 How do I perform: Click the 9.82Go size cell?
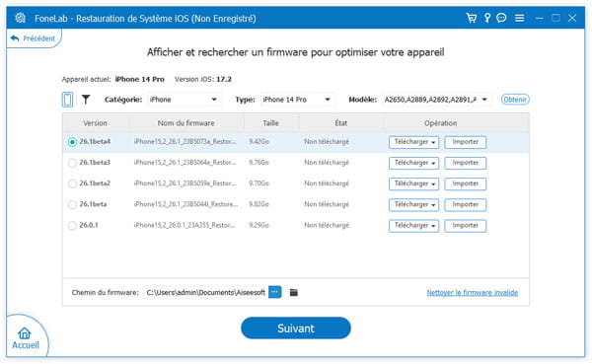point(259,204)
